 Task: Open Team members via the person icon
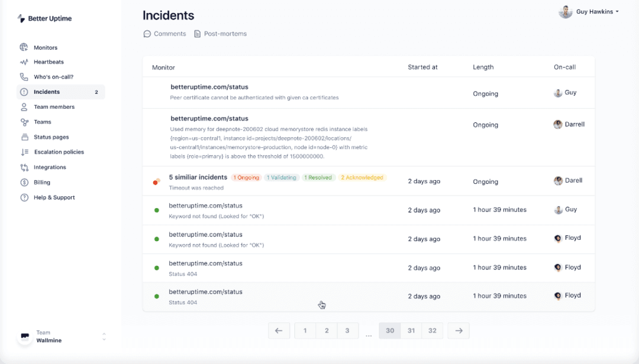click(23, 106)
